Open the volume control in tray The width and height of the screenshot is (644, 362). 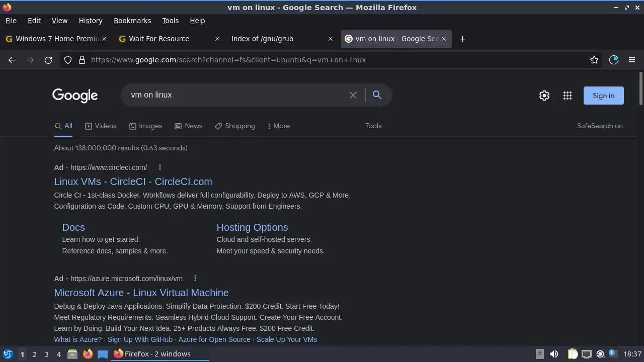pyautogui.click(x=554, y=354)
